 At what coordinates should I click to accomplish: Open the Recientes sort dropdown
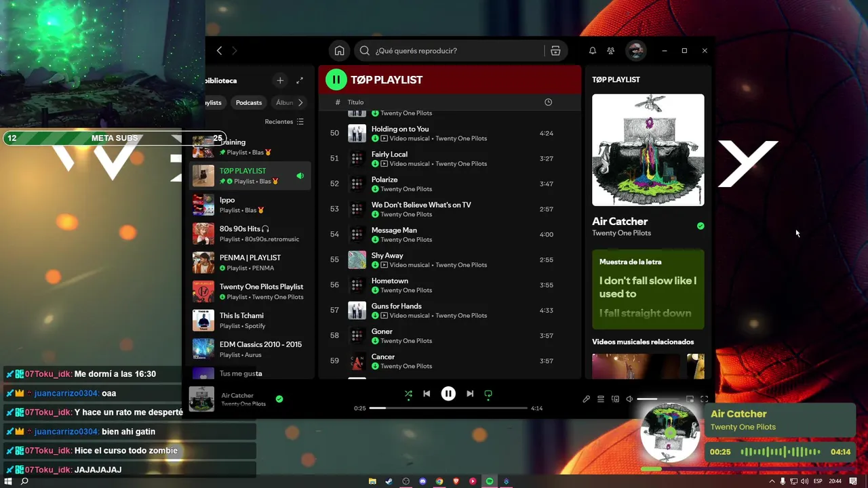click(284, 122)
